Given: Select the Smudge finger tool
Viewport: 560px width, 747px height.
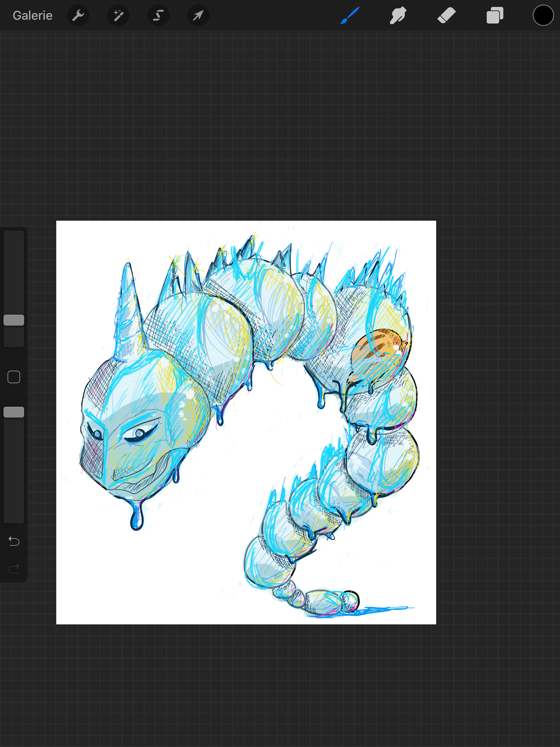Looking at the screenshot, I should coord(398,16).
